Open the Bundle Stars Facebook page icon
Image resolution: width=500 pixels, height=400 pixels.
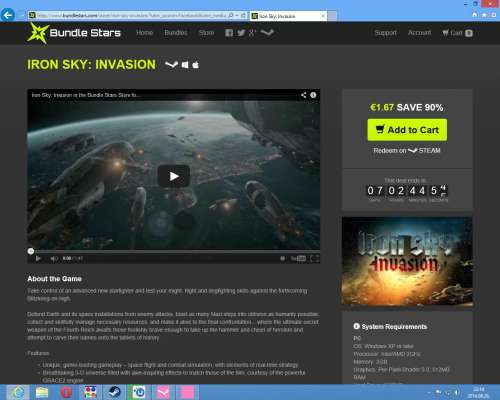(229, 33)
